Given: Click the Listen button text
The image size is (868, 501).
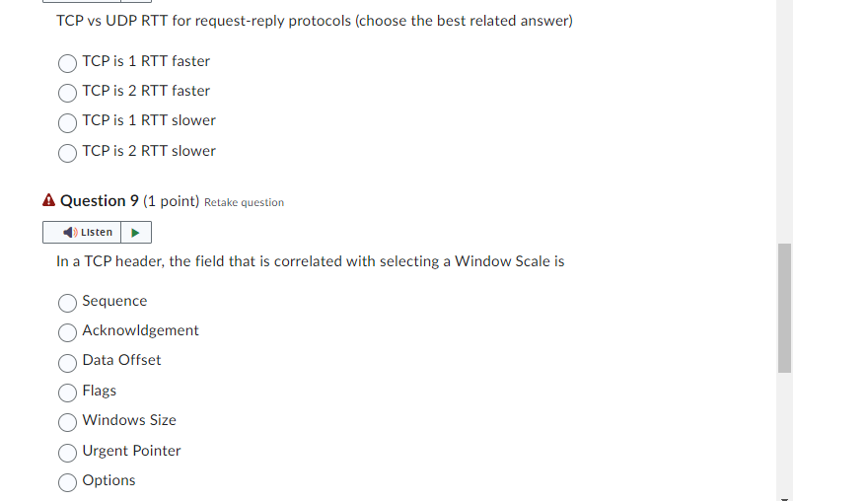Looking at the screenshot, I should pyautogui.click(x=97, y=233).
